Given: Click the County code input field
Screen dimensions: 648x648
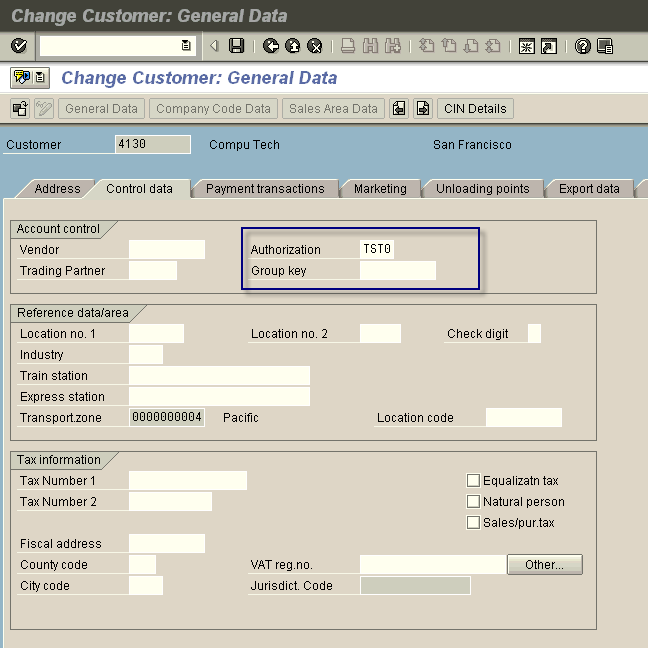Looking at the screenshot, I should click(x=142, y=565).
